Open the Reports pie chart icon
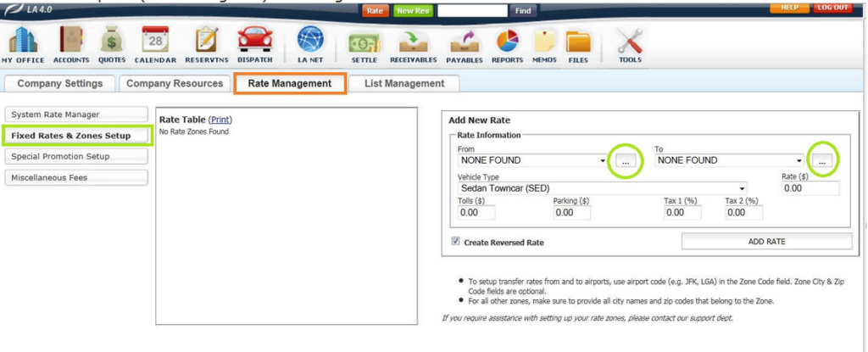This screenshot has width=868, height=352. 507,41
